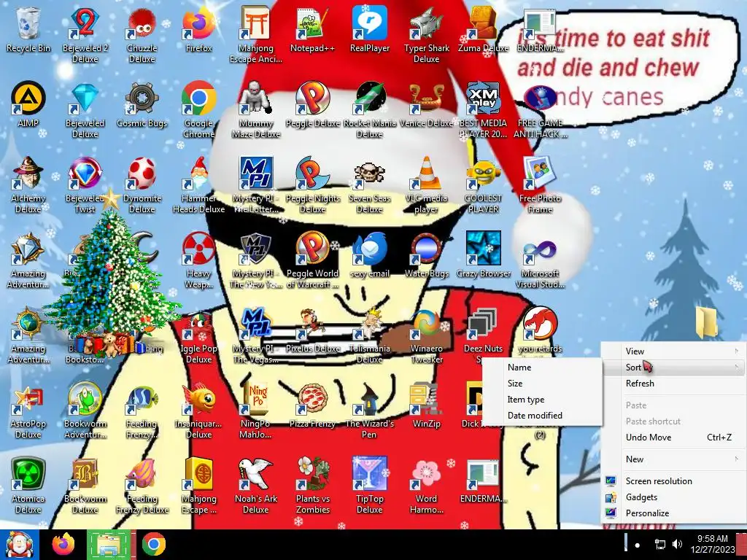
Task: Select the Pizza Frenzy shortcut
Action: (x=312, y=405)
